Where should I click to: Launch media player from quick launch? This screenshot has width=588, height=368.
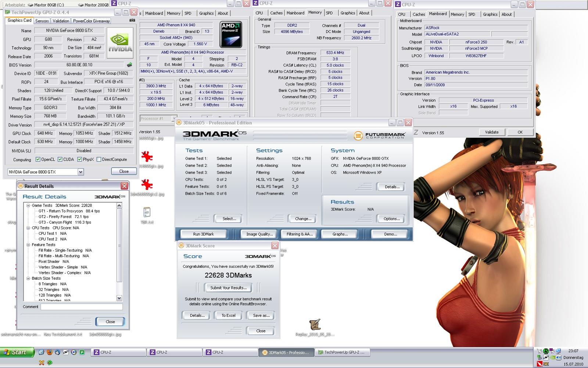pos(73,352)
